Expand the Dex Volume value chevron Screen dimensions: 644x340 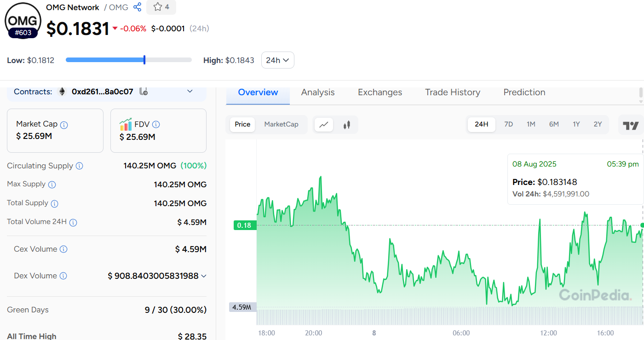203,276
